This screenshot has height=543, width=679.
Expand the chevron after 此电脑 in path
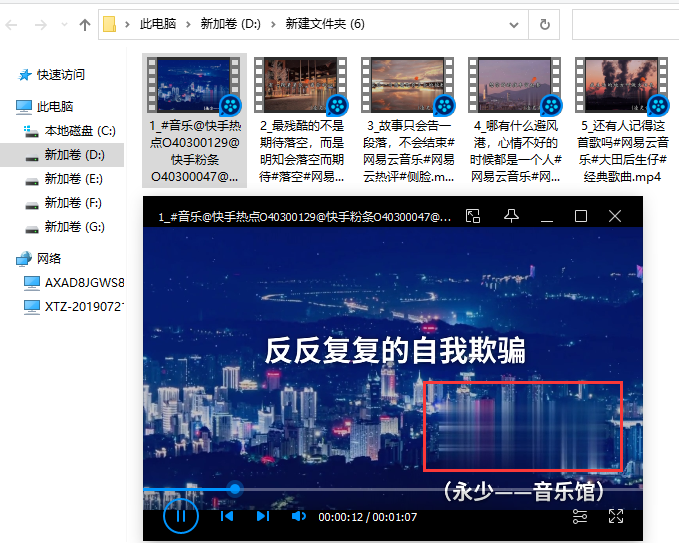pos(188,24)
